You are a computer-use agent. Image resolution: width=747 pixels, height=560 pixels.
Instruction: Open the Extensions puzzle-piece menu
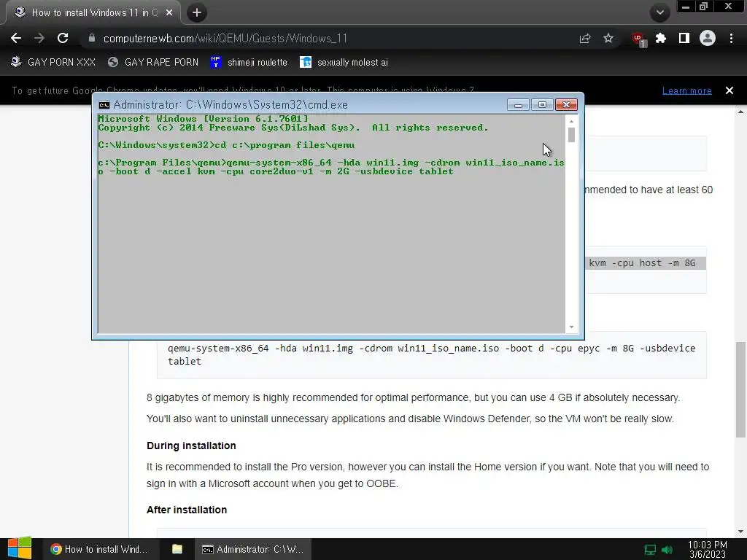(x=661, y=38)
